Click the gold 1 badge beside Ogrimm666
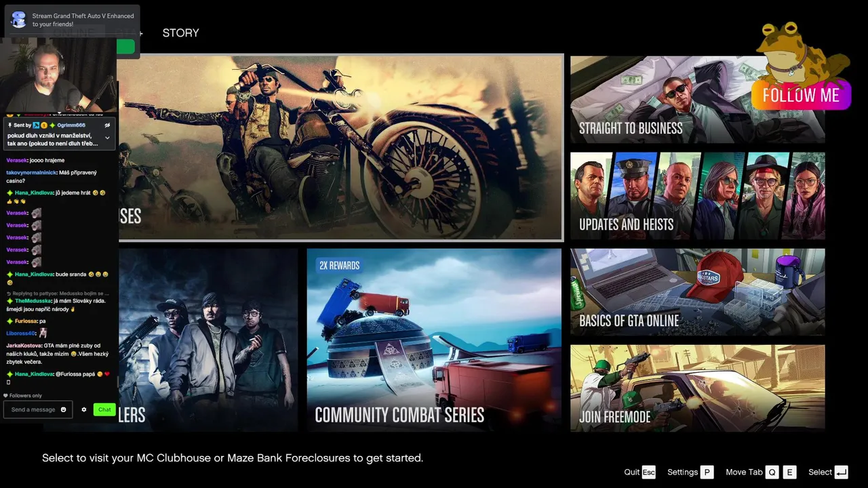This screenshot has width=868, height=488. click(x=44, y=125)
